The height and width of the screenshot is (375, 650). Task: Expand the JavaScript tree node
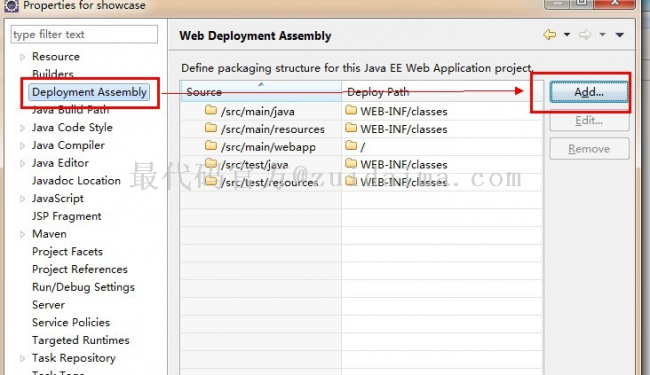(22, 199)
